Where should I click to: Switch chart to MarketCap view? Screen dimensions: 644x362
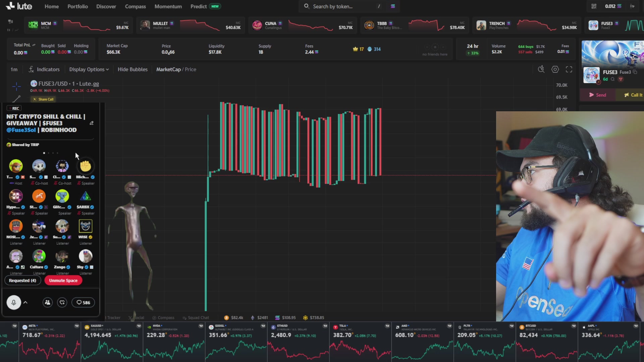168,69
